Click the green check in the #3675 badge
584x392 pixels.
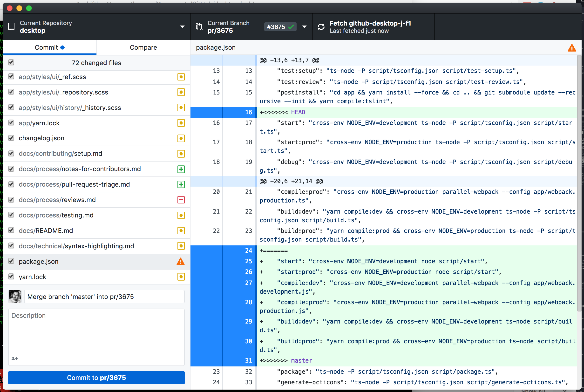tap(291, 27)
